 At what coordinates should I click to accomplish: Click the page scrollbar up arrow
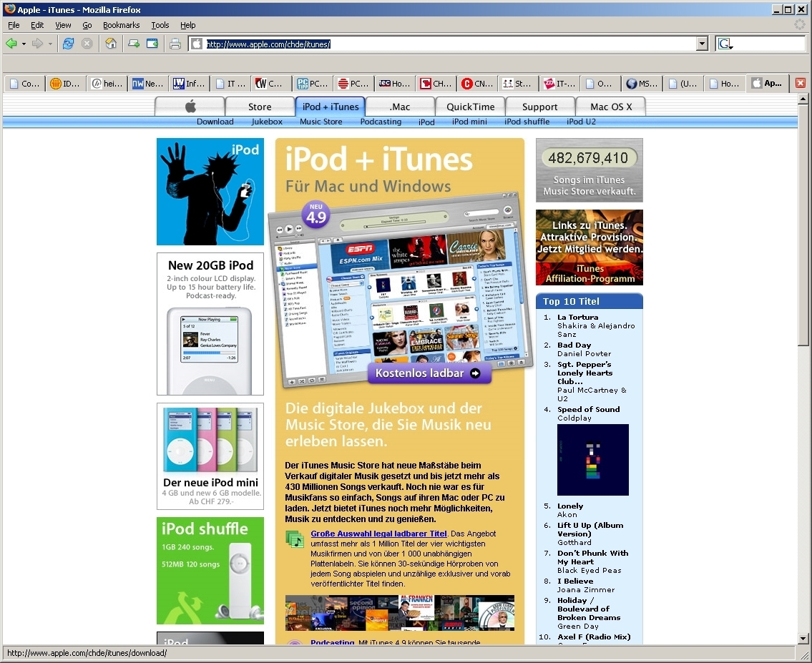click(x=803, y=98)
